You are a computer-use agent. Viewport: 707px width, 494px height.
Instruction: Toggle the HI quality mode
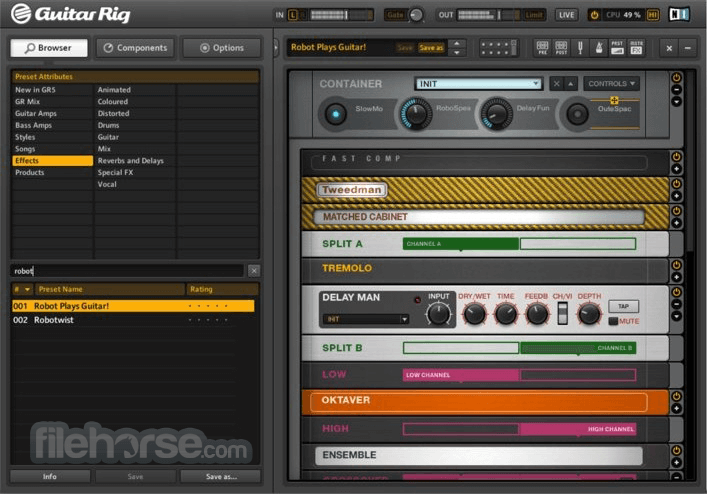click(x=652, y=15)
